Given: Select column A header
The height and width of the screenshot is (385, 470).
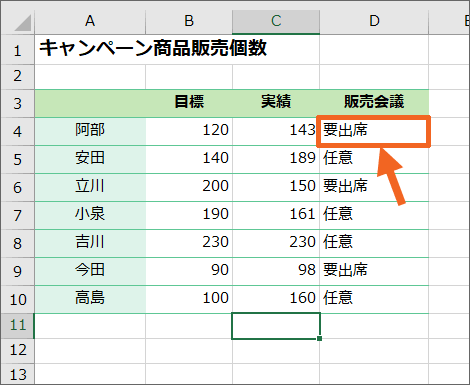Looking at the screenshot, I should pos(90,21).
